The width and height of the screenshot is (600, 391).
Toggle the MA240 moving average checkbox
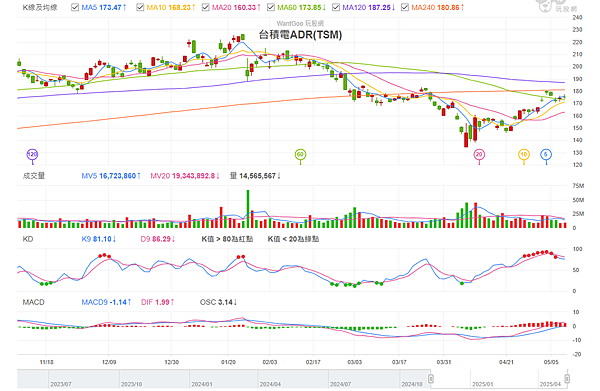(405, 7)
